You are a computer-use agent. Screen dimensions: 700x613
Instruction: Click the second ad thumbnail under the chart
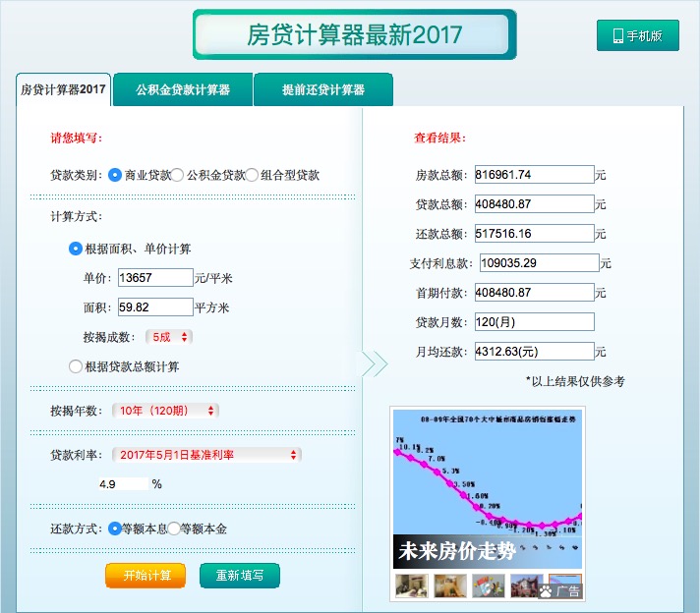point(450,585)
